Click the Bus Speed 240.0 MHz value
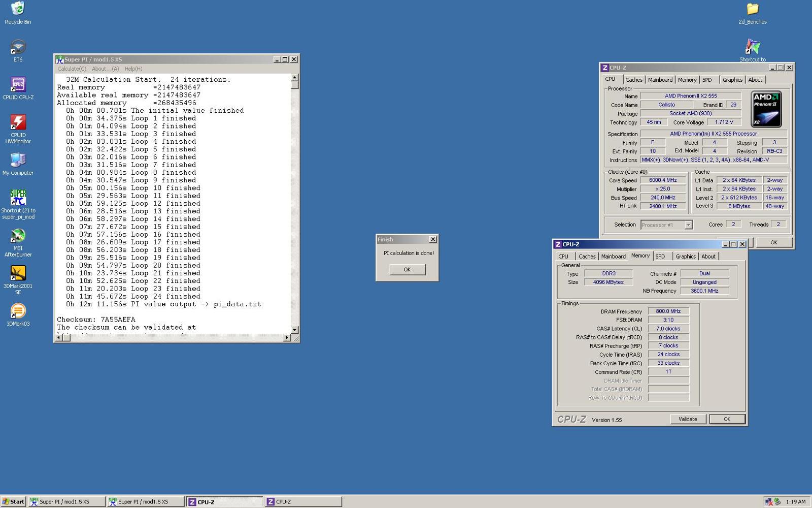Viewport: 812px width, 508px height. (663, 198)
